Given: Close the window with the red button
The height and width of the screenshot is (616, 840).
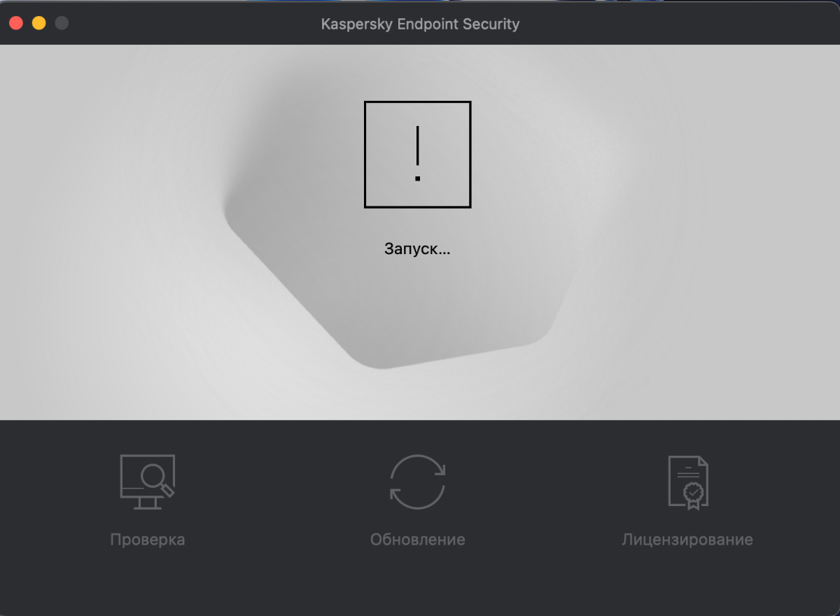Looking at the screenshot, I should (x=16, y=23).
